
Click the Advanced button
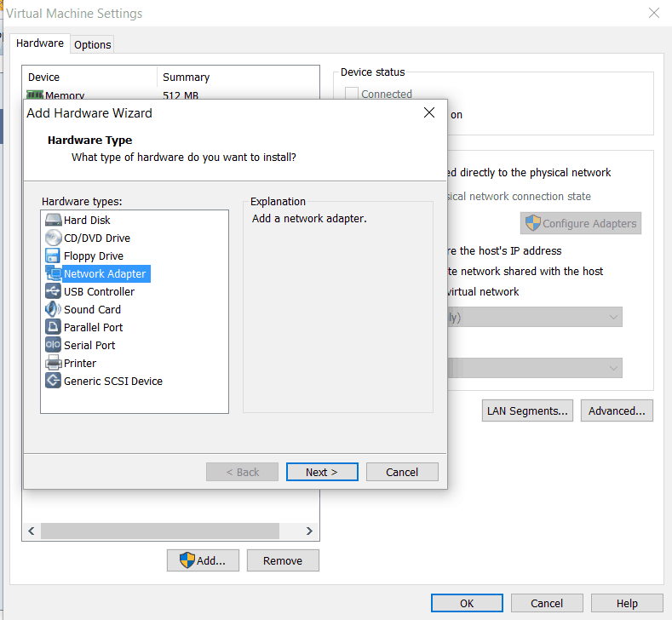tap(617, 410)
